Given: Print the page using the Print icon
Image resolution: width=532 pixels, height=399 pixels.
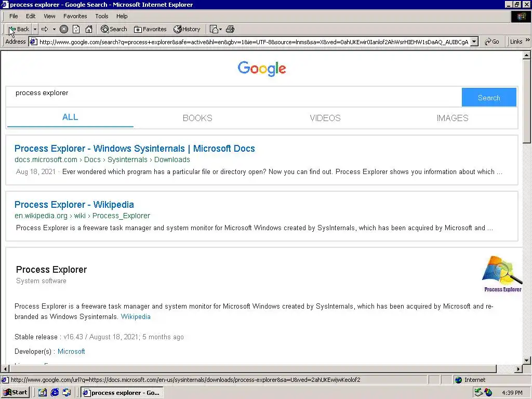Looking at the screenshot, I should click(x=230, y=29).
